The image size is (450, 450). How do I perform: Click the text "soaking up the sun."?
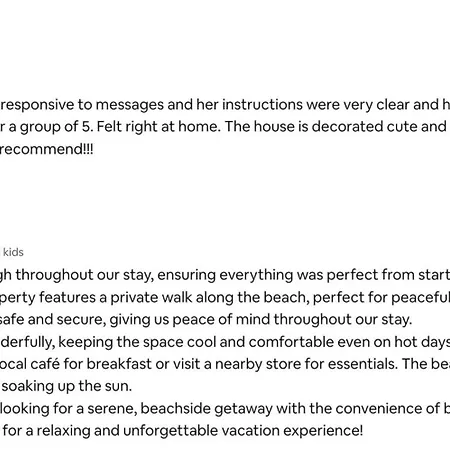pyautogui.click(x=67, y=386)
